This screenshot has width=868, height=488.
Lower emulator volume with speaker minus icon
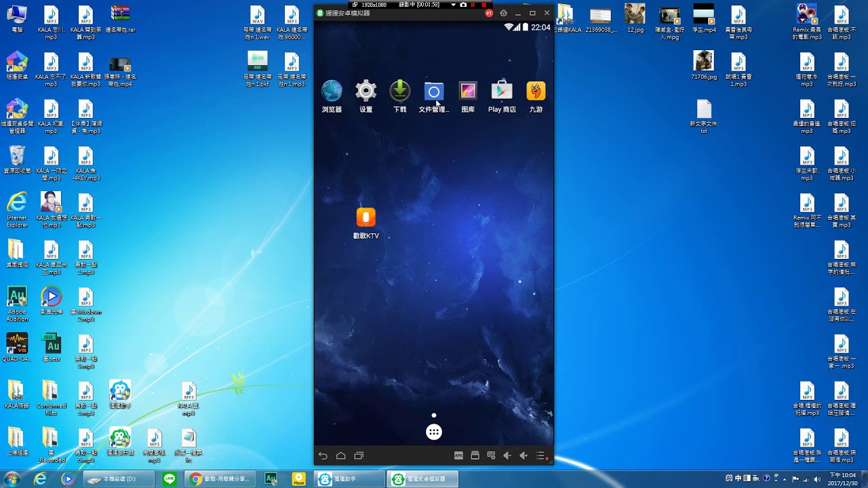point(507,455)
